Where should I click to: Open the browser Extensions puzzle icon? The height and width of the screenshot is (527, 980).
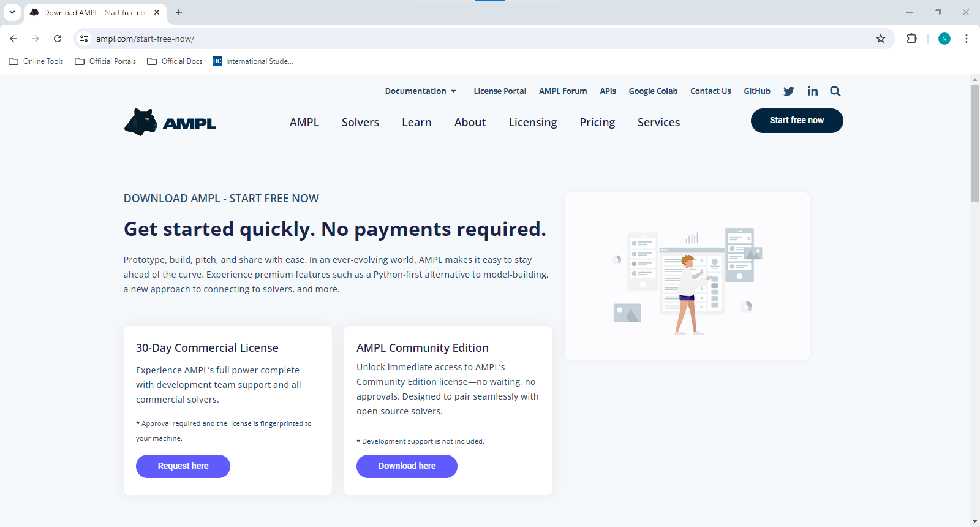pyautogui.click(x=911, y=39)
